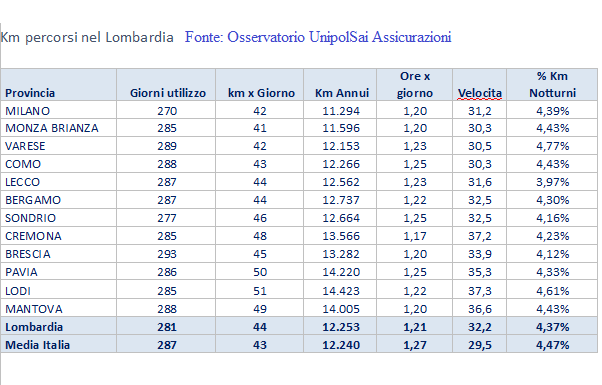Click Milano's Giorni utilizzo value 270
Viewport: 602px width, 385px height.
coord(167,111)
